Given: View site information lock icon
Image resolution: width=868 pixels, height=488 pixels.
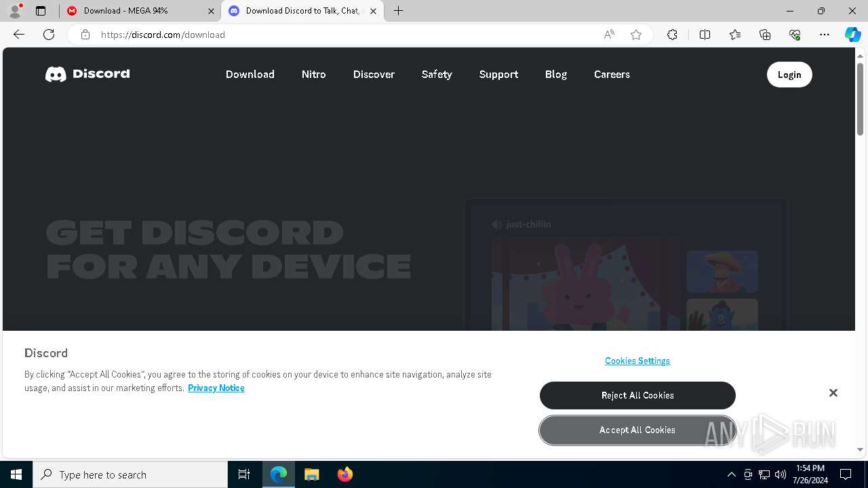Looking at the screenshot, I should pyautogui.click(x=85, y=35).
